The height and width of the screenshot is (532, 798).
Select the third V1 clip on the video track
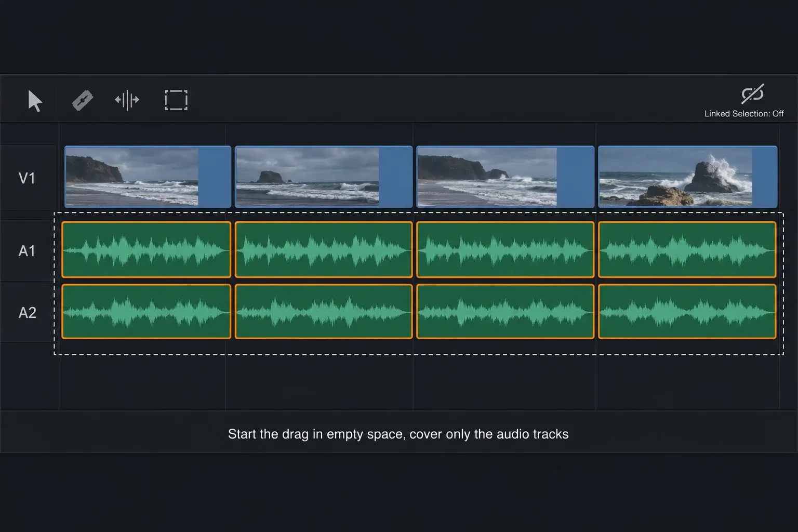pyautogui.click(x=506, y=177)
